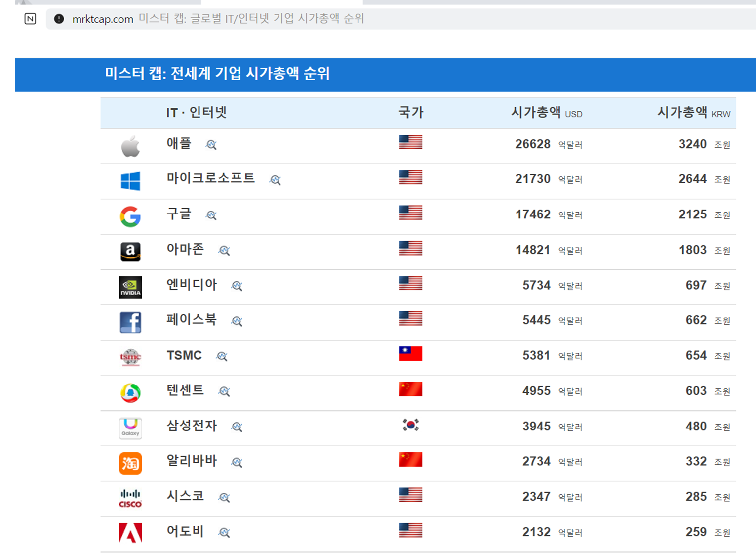Viewport: 756px width, 556px height.
Task: Click the NVIDIA logo icon
Action: tap(130, 287)
